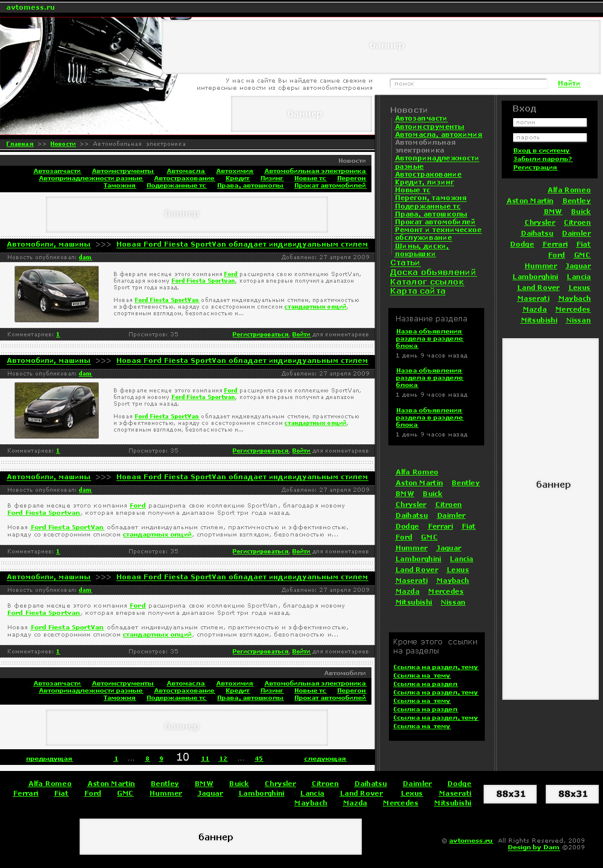Image resolution: width=603 pixels, height=868 pixels.
Task: Open Alfa Romeo in the footer brand list
Action: 50,784
